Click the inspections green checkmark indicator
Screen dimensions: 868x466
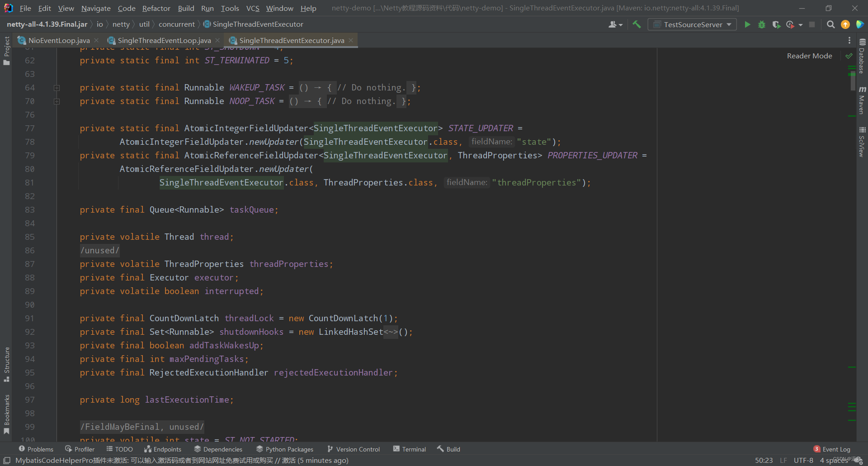coord(849,56)
